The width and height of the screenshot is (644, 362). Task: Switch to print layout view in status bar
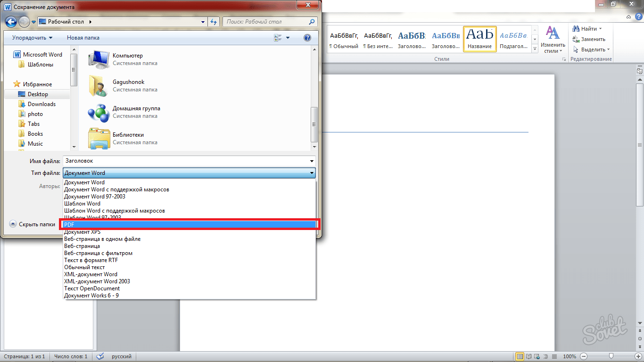[520, 356]
